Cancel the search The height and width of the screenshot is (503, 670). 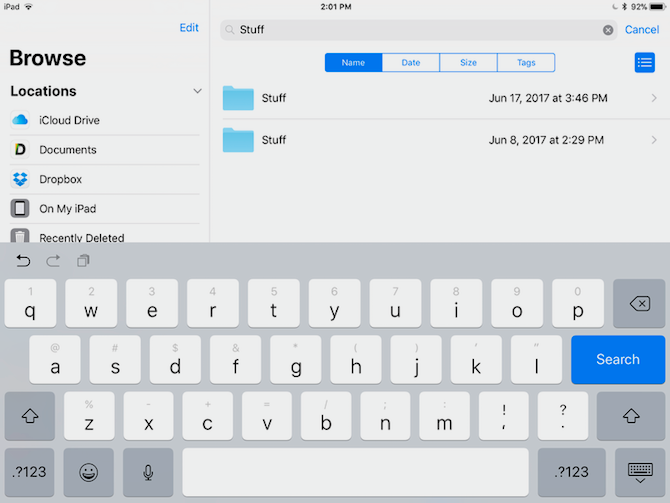click(642, 30)
